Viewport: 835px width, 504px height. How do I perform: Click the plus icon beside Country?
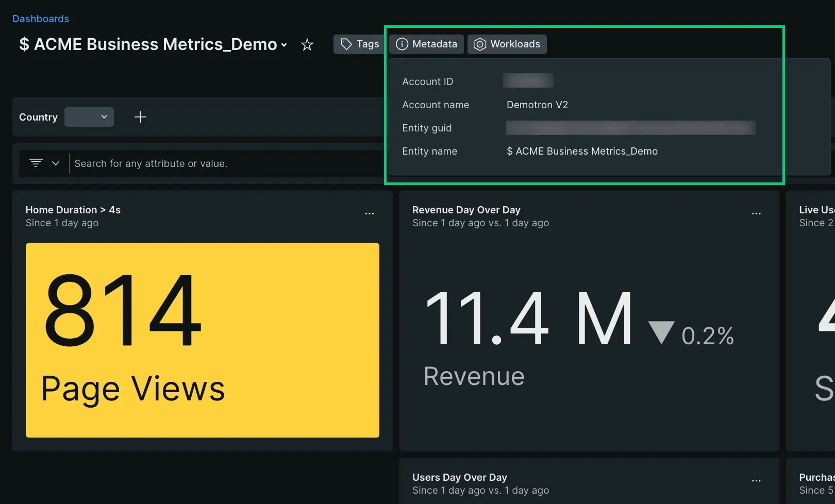[x=140, y=117]
